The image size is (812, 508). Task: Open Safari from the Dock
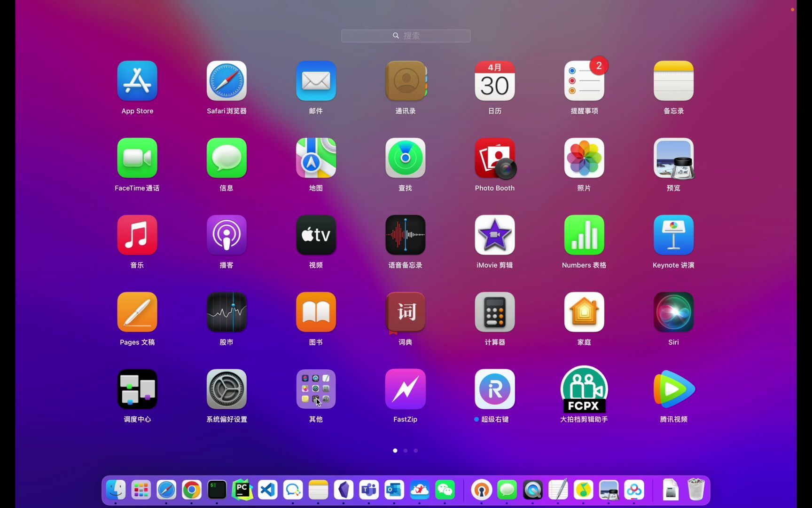166,490
